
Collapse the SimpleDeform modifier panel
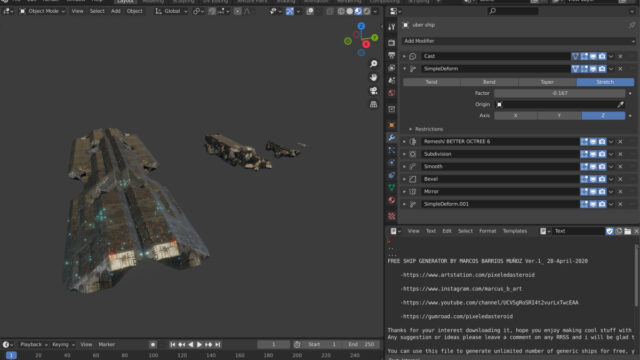(404, 69)
